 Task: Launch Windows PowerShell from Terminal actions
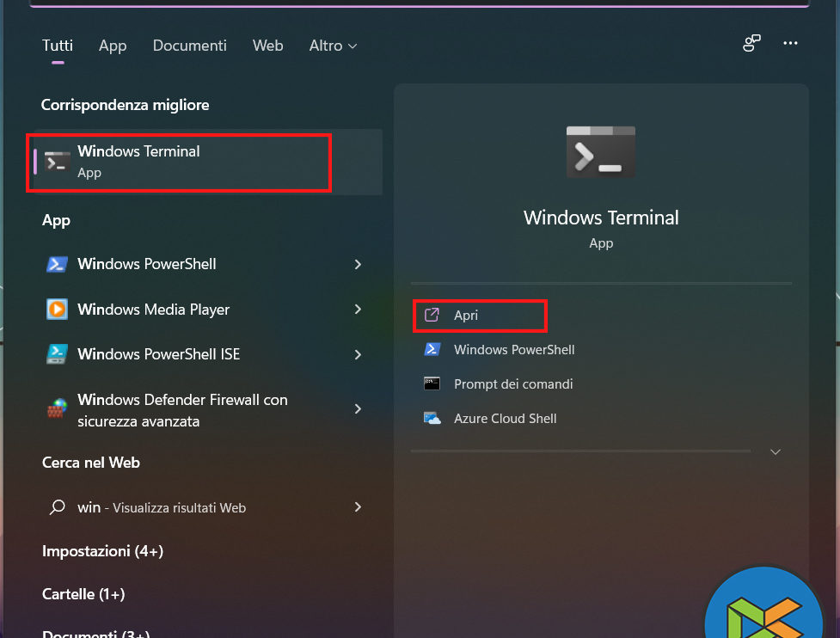click(x=514, y=350)
